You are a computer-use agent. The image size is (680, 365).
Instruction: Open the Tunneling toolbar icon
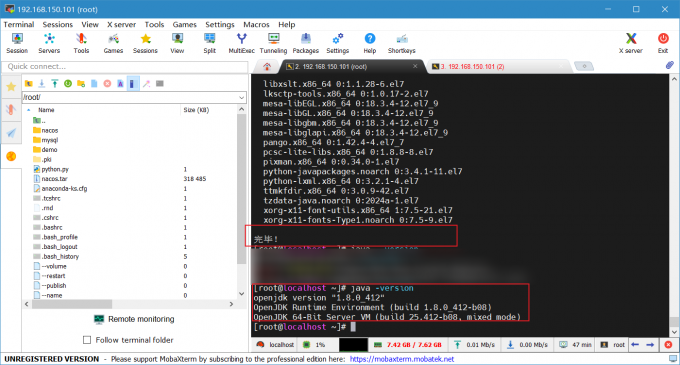pos(273,43)
